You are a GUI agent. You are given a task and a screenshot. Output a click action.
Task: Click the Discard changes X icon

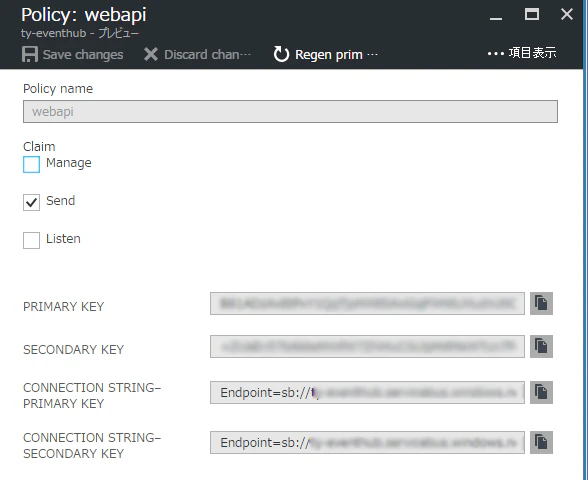(x=151, y=54)
